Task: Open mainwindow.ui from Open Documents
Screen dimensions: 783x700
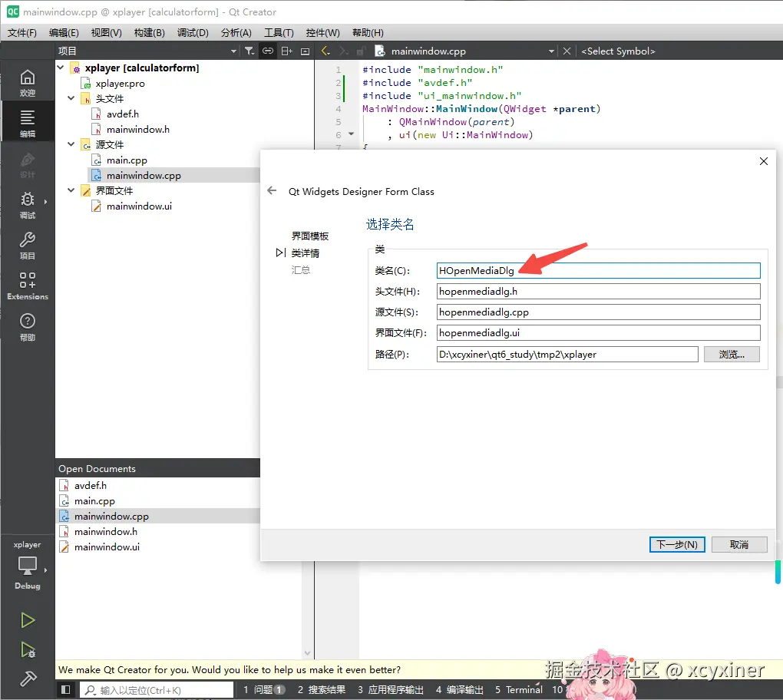Action: pyautogui.click(x=107, y=547)
